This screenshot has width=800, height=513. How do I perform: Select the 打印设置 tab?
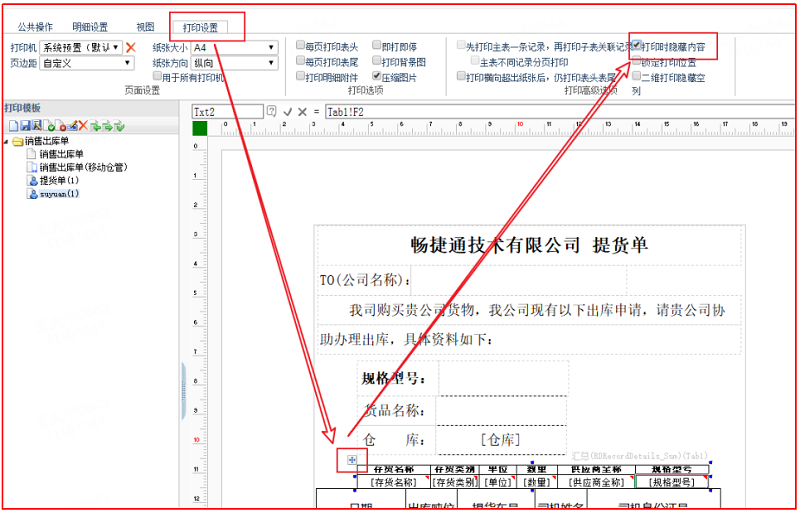click(200, 28)
